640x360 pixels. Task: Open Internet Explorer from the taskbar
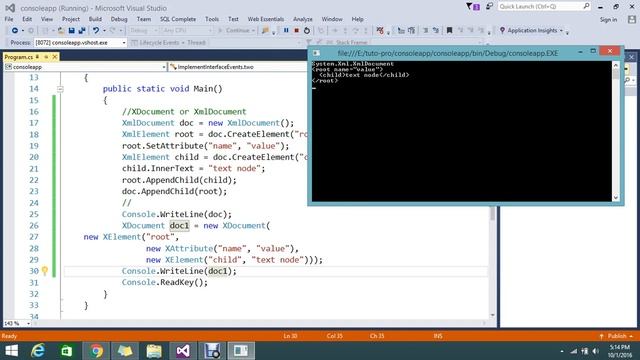coord(38,351)
